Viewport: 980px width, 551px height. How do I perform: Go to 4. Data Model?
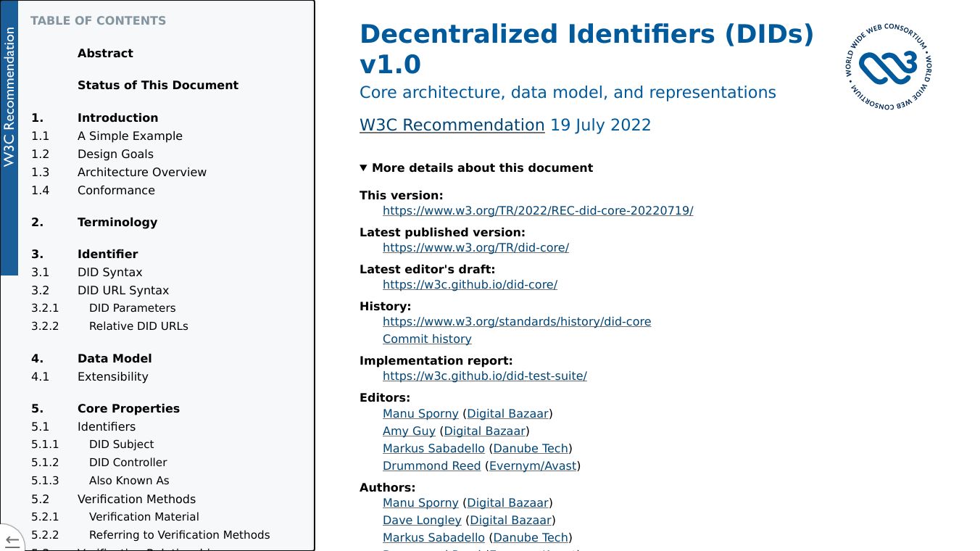pyautogui.click(x=91, y=358)
